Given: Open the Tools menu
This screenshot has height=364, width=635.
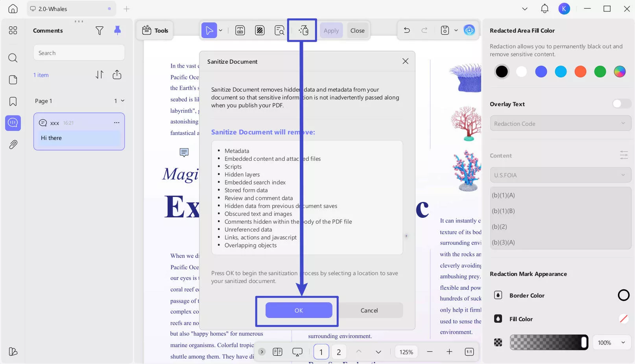Looking at the screenshot, I should [x=155, y=30].
